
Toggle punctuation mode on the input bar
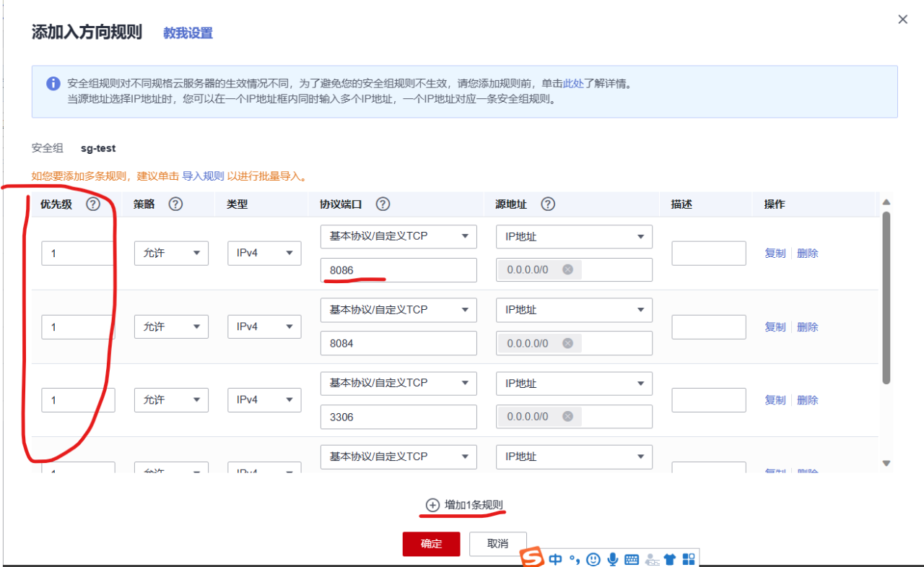[574, 559]
